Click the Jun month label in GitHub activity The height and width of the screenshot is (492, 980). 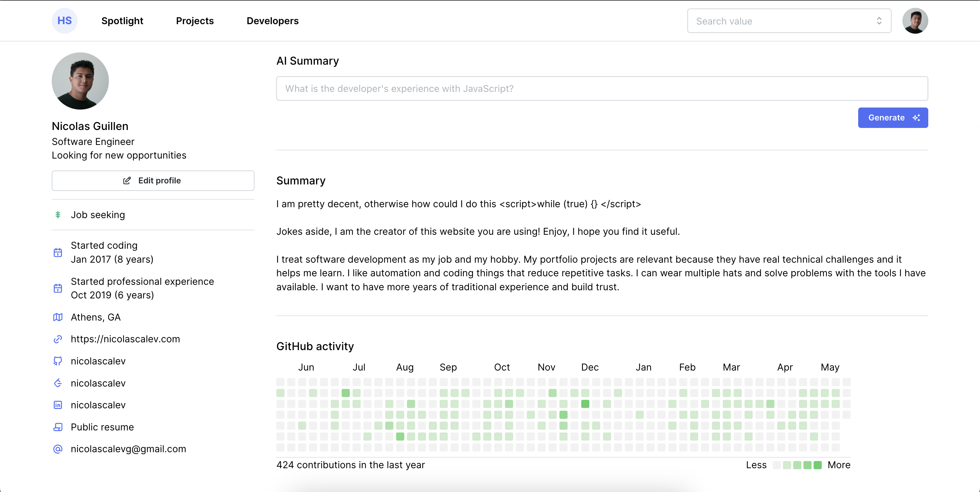(x=306, y=367)
